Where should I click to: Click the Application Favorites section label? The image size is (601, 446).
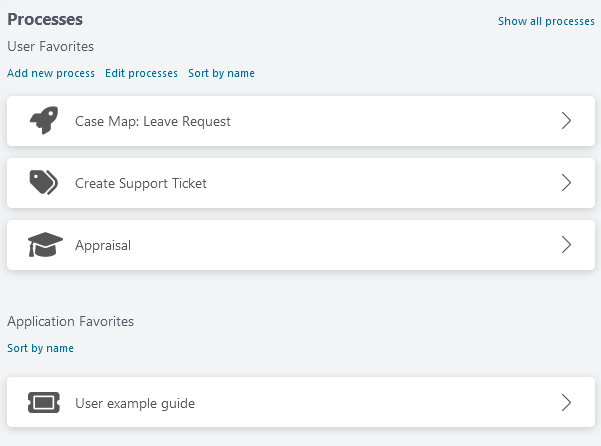[x=70, y=321]
